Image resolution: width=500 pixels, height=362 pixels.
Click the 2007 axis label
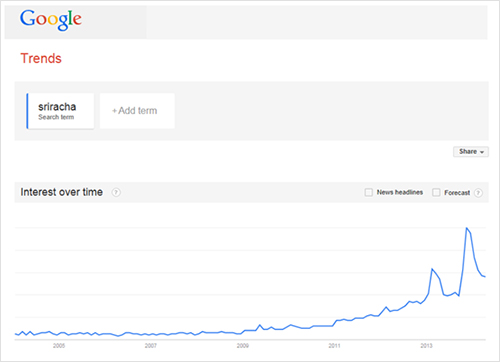coord(151,346)
